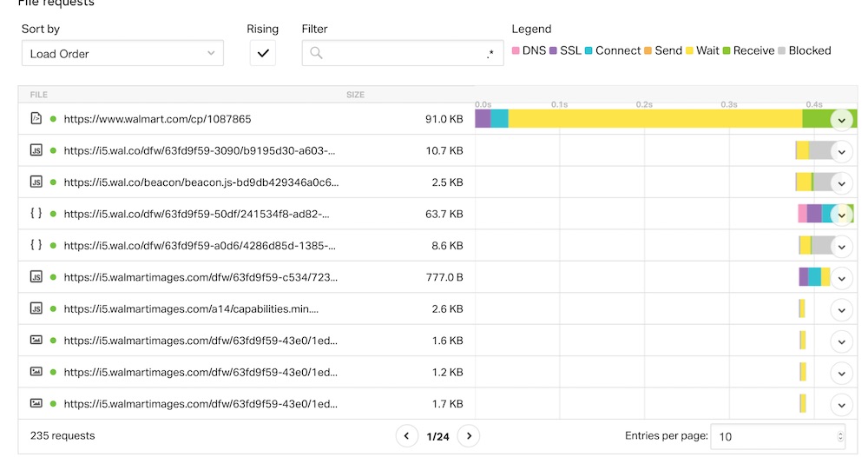Click the image icon in 1.2 KB row
Viewport: 868px width, 457px height.
[x=36, y=371]
